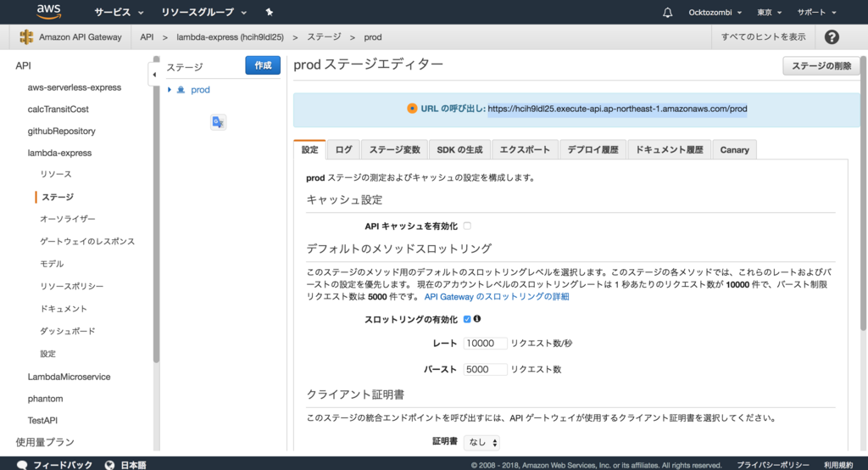This screenshot has height=470, width=868.
Task: Open the calcTransitCost API
Action: pos(58,109)
